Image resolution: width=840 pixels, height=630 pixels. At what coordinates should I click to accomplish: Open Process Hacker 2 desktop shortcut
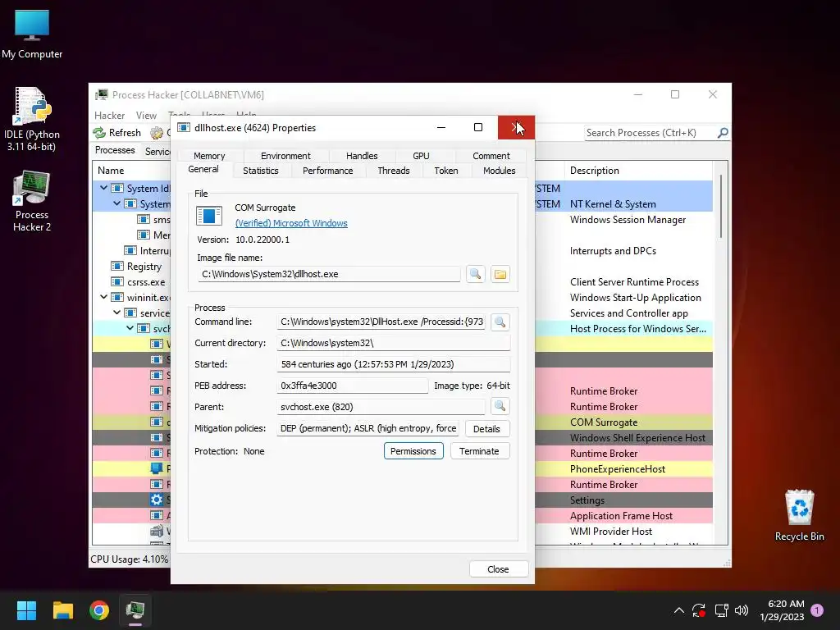point(32,202)
